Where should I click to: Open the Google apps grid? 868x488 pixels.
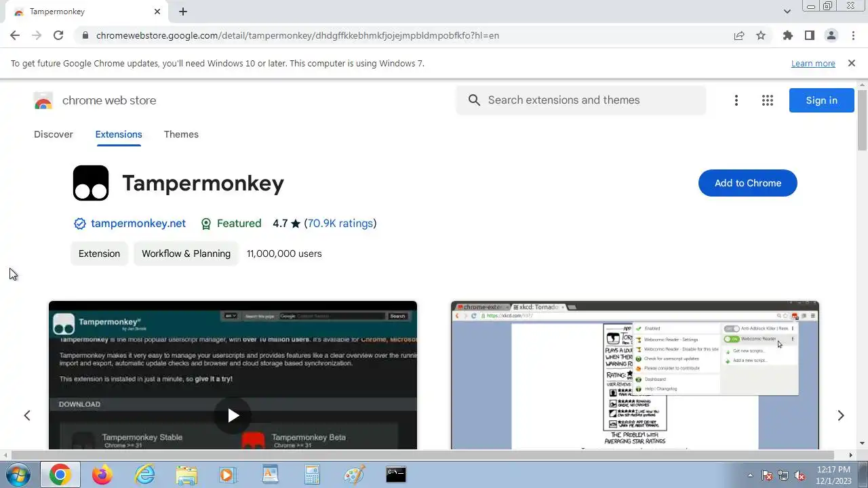click(x=767, y=100)
